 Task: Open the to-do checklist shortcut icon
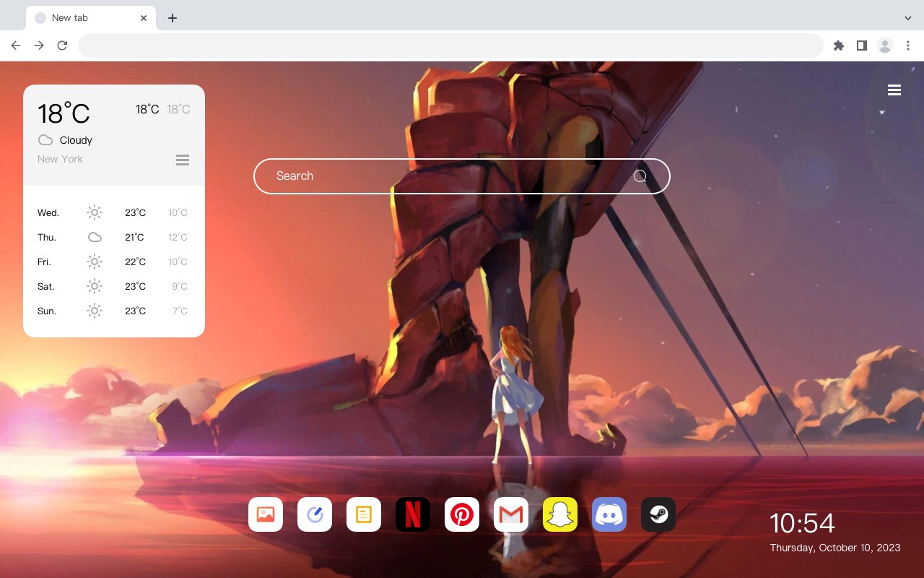pos(315,514)
